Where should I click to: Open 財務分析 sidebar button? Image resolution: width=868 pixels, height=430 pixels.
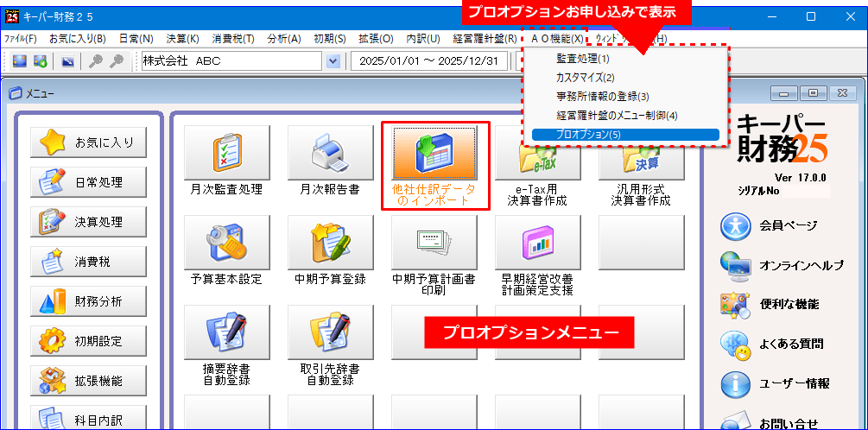pyautogui.click(x=88, y=301)
